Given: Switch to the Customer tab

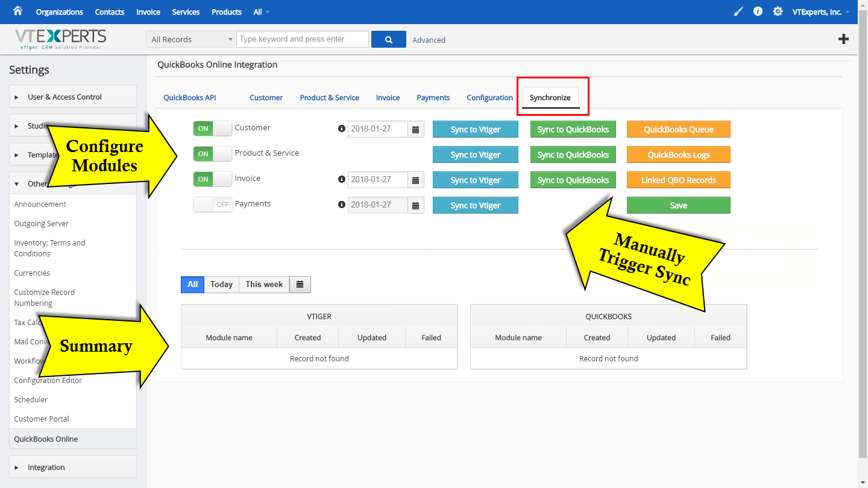Looking at the screenshot, I should click(x=266, y=98).
